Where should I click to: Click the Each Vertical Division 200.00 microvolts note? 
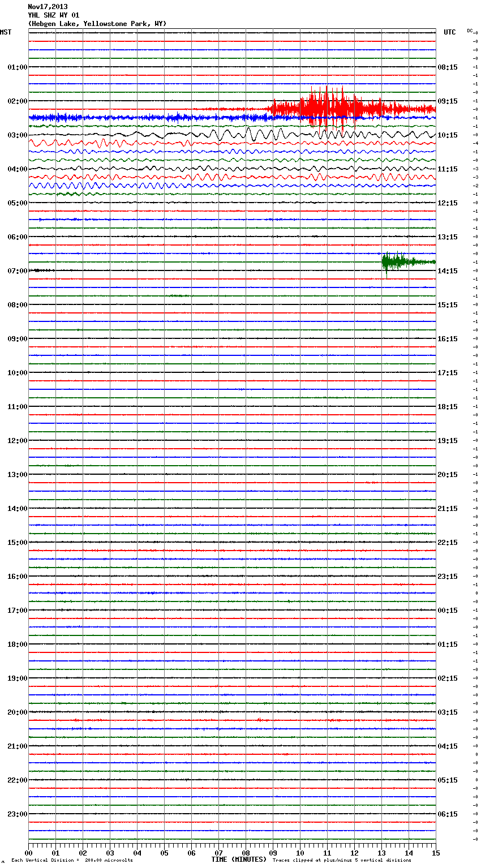72,861
